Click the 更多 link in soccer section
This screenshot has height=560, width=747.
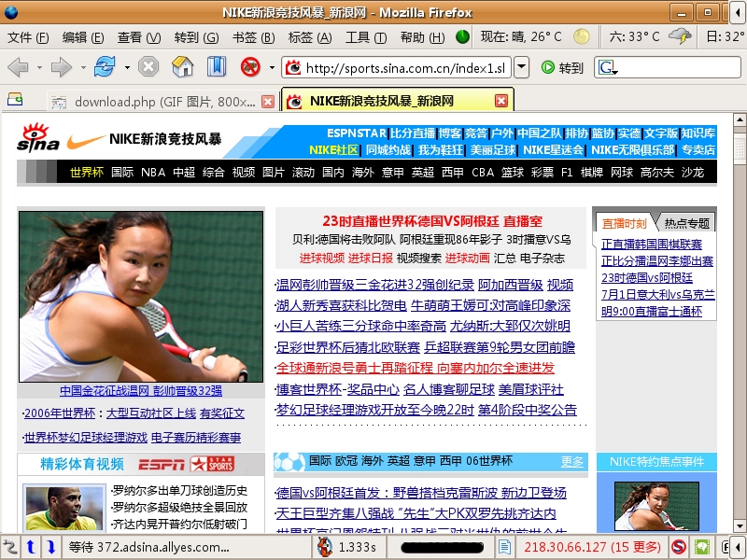click(571, 461)
